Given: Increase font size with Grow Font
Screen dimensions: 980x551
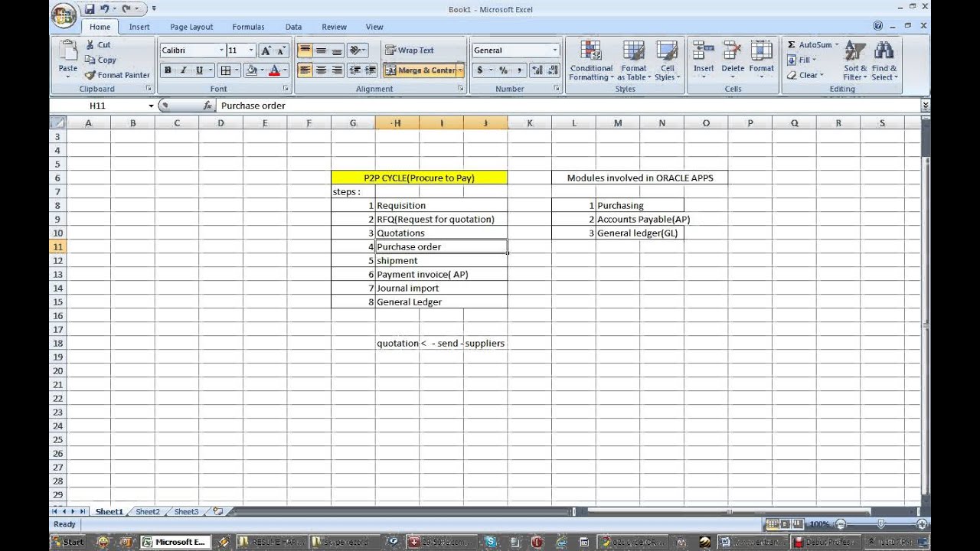Looking at the screenshot, I should click(266, 51).
